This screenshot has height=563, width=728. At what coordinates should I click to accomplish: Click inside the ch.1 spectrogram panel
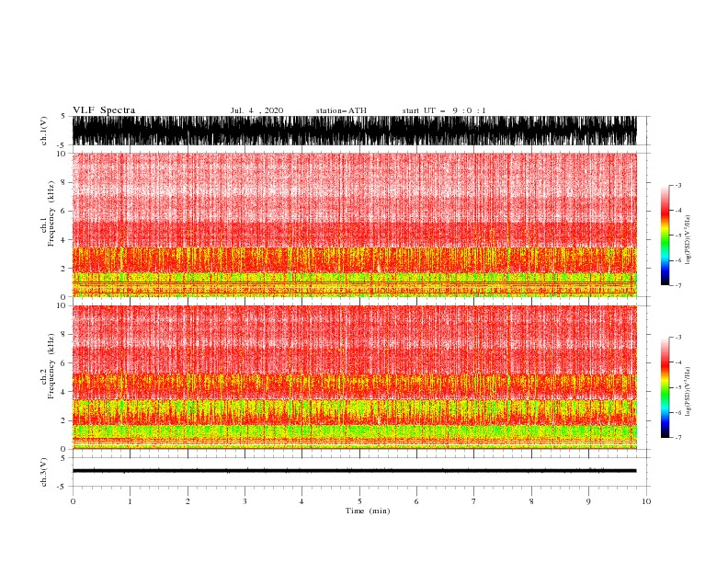354,224
